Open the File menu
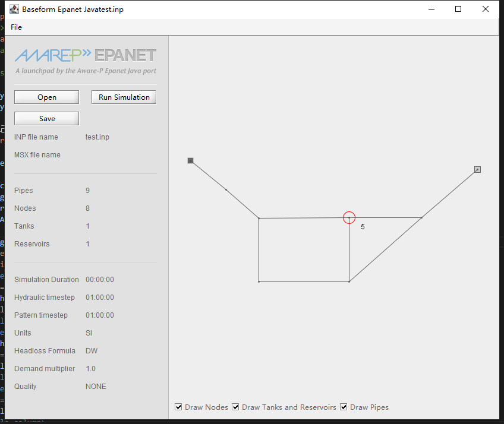 16,27
